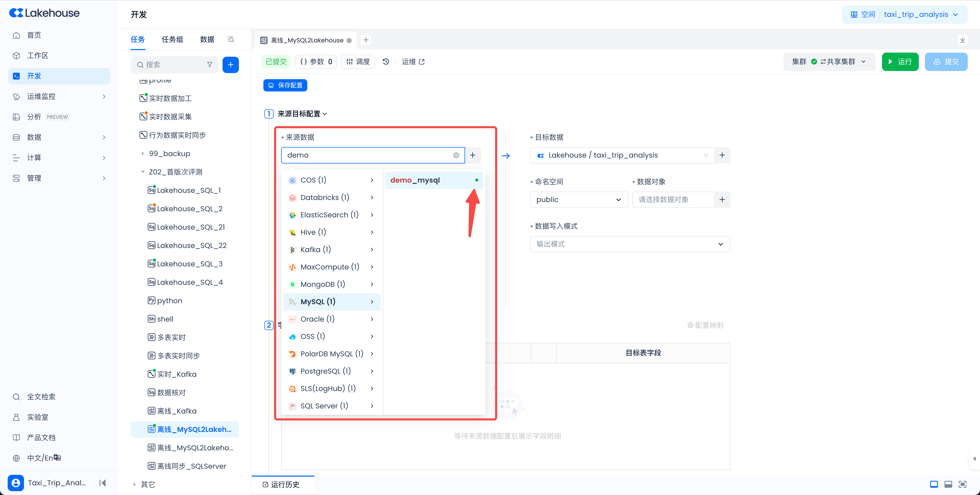Open the 首页 home icon

coord(16,35)
